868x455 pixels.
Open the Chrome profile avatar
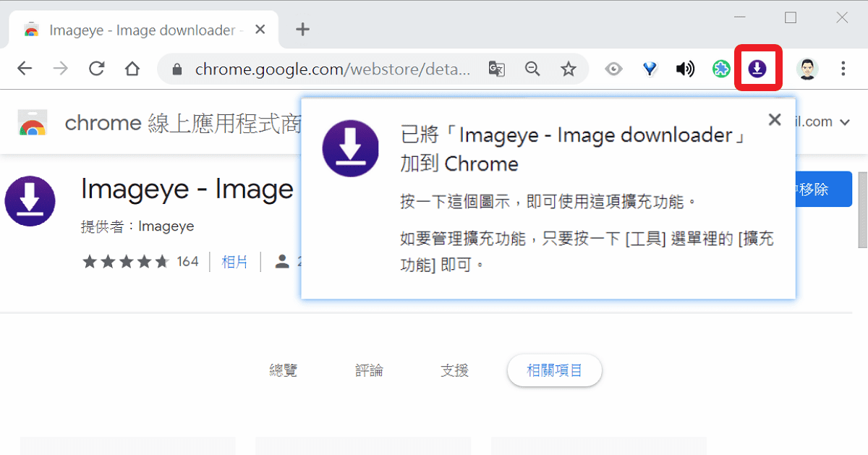point(807,69)
